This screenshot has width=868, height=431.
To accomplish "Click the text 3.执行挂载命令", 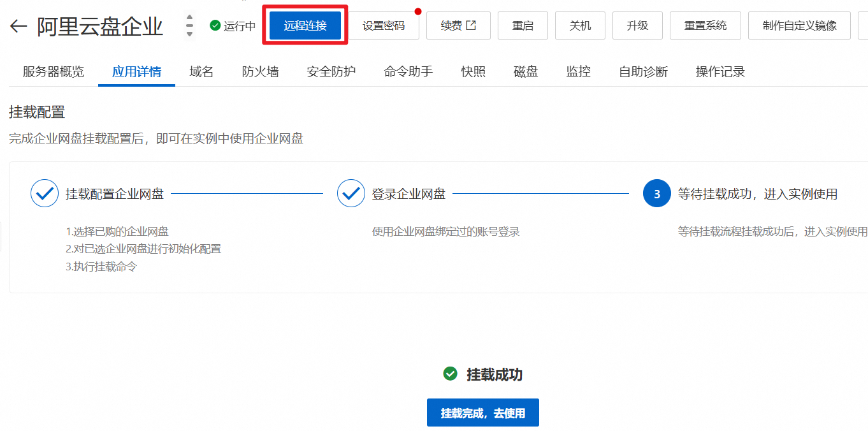I will (x=101, y=267).
